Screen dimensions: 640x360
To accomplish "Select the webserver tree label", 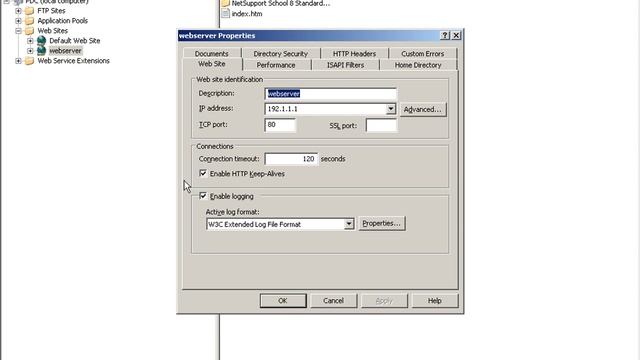I will [65, 51].
